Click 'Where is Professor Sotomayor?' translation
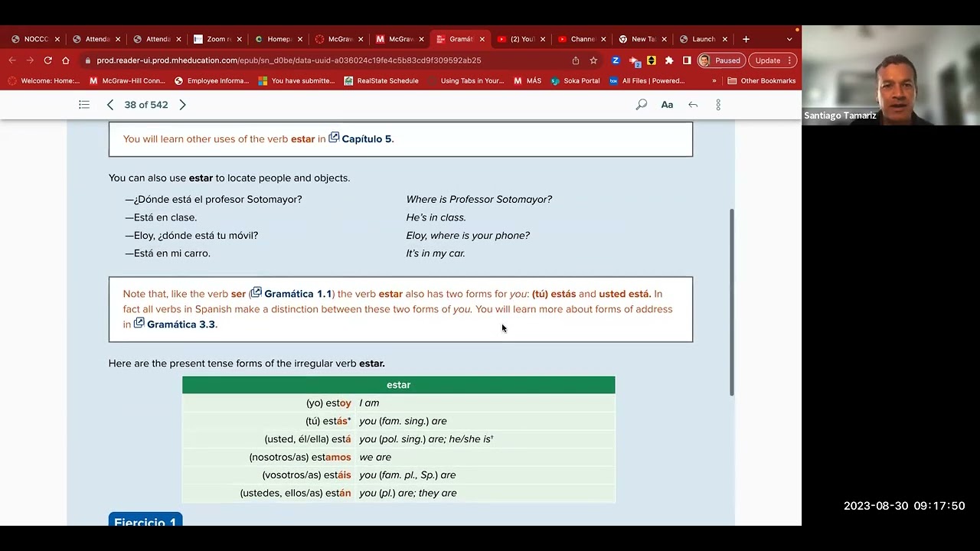980x551 pixels. [x=479, y=199]
